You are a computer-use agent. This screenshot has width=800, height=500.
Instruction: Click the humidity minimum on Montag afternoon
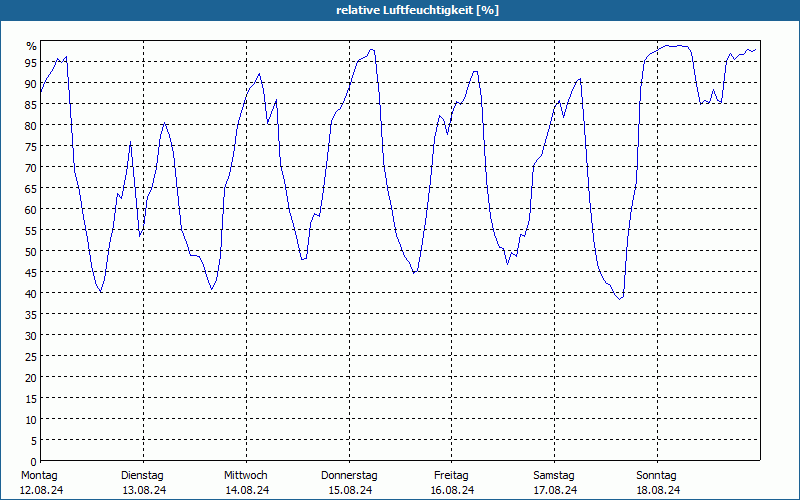(101, 291)
